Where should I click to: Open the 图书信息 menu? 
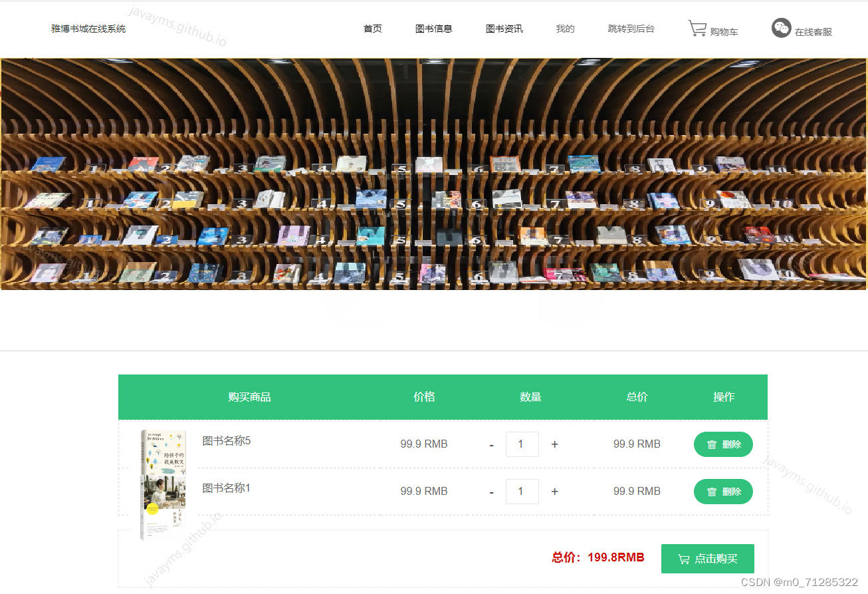(x=434, y=29)
